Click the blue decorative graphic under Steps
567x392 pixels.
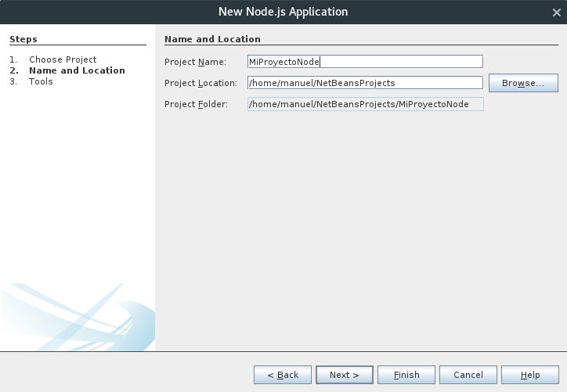78,317
